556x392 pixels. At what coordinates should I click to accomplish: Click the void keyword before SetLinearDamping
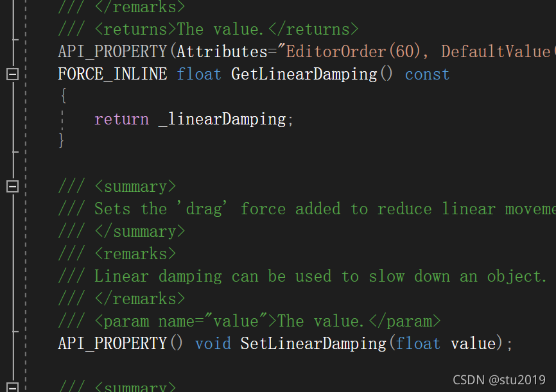click(x=213, y=344)
